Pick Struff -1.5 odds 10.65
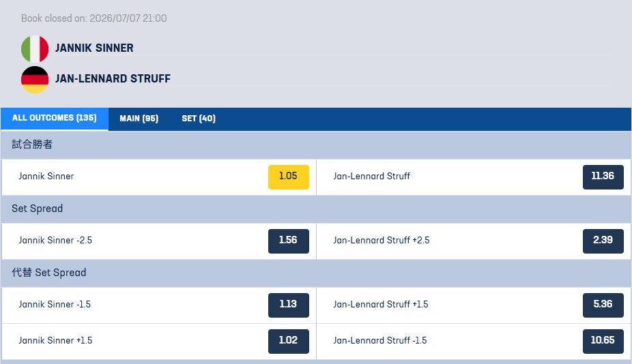 (x=603, y=341)
